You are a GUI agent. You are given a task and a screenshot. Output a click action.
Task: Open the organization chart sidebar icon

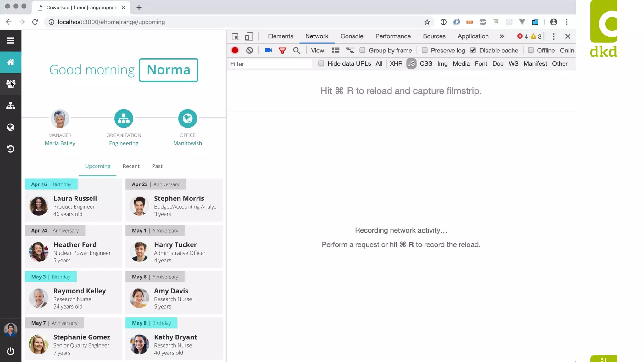click(x=11, y=106)
